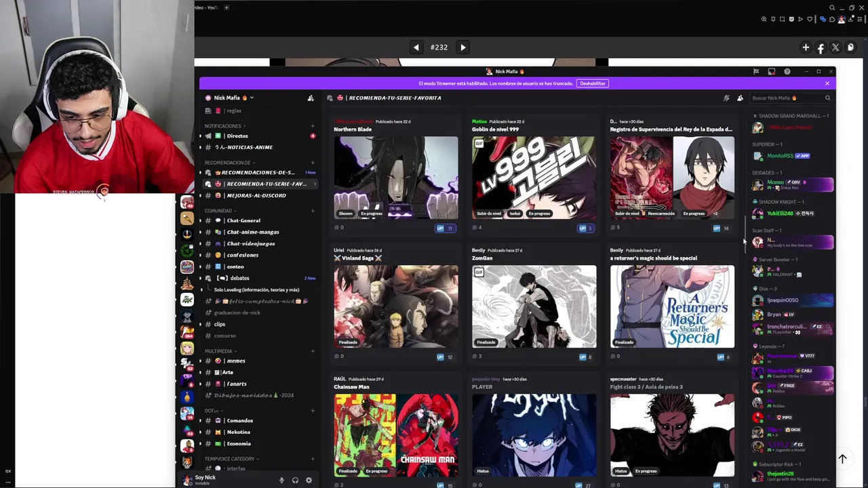
Task: Click UP! reaction on Northern Blade post
Action: click(446, 228)
